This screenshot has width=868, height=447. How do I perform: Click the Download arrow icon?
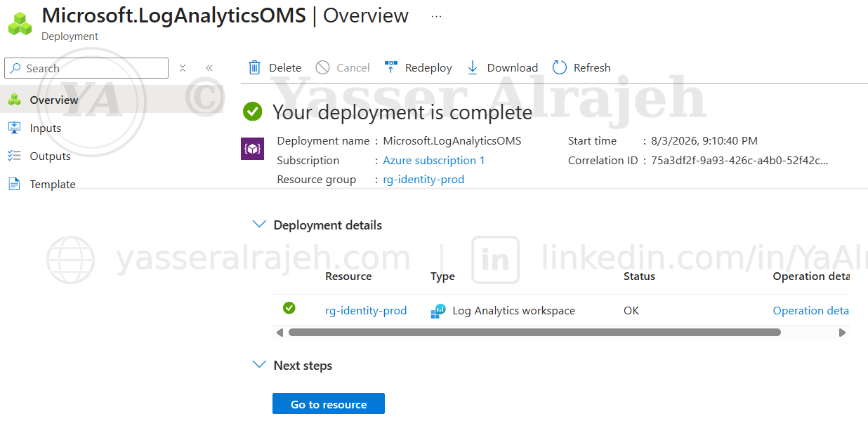click(x=473, y=67)
